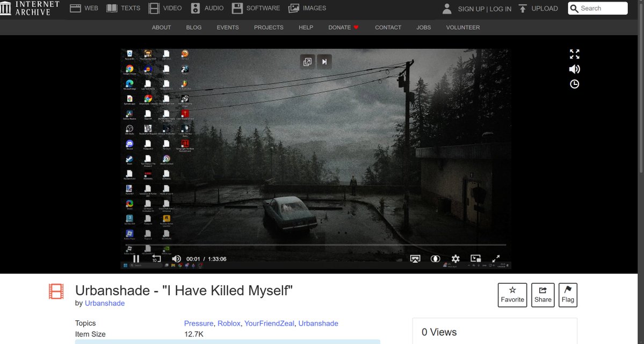Open the Images media section
Image resolution: width=644 pixels, height=344 pixels.
coord(307,8)
